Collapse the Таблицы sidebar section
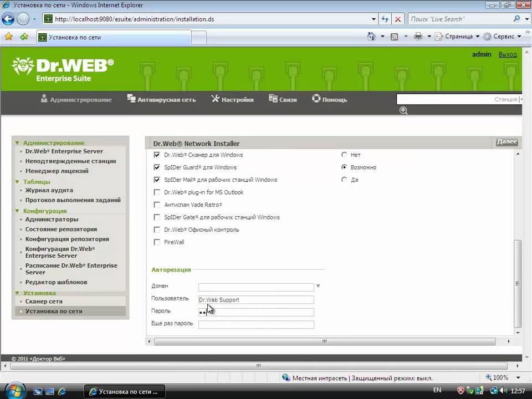Viewport: 532px width, 399px height. [17, 182]
